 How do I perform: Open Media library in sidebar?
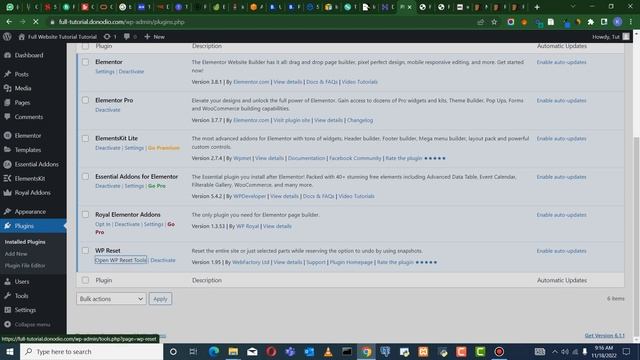22,88
